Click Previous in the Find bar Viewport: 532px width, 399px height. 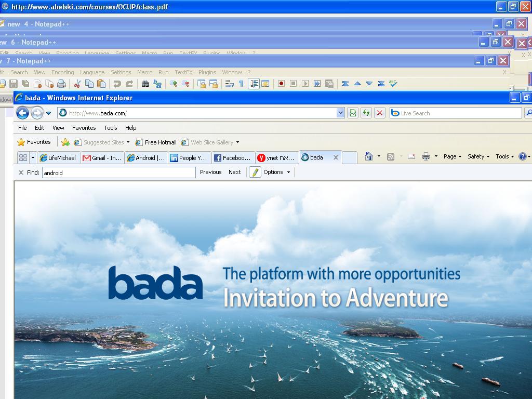[211, 172]
